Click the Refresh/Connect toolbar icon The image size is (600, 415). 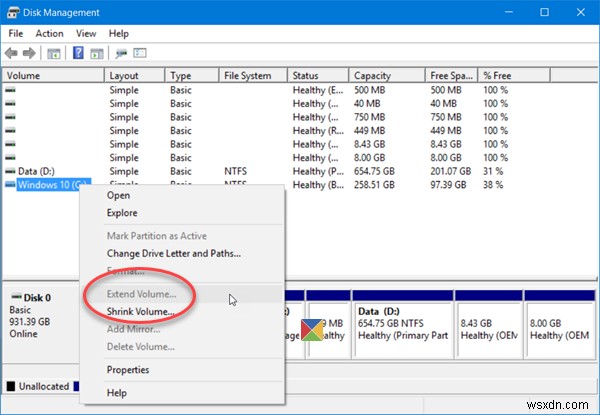tap(121, 53)
